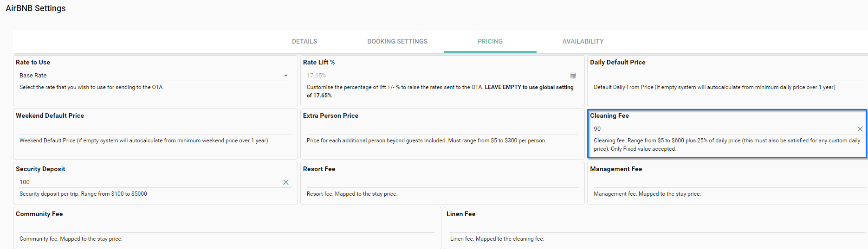The height and width of the screenshot is (249, 868).
Task: Clear the Cleaning Fee value with X
Action: 860,129
